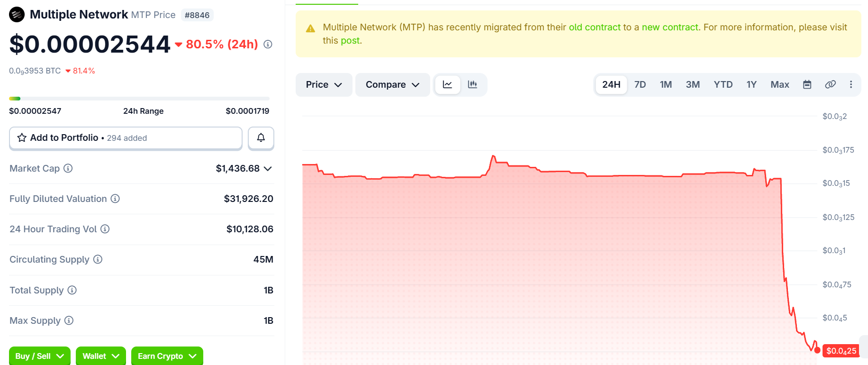Open the Wallet dropdown
868x365 pixels.
[x=101, y=356]
